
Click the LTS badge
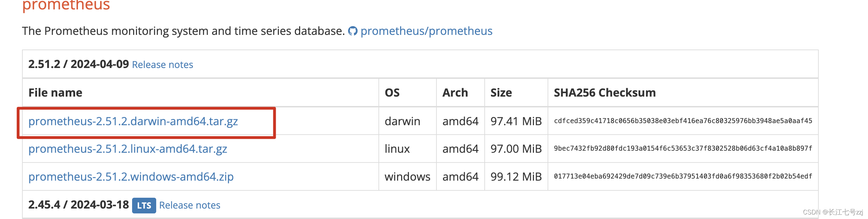145,205
